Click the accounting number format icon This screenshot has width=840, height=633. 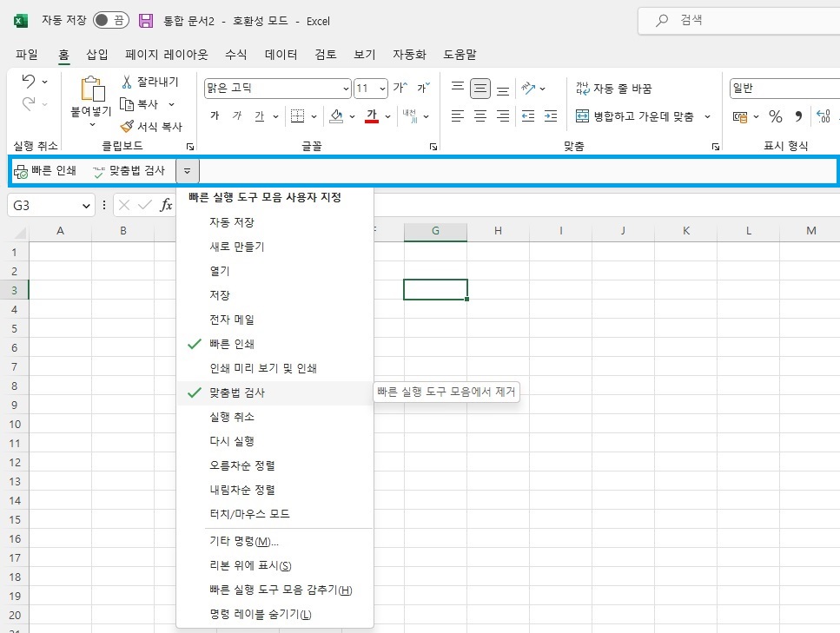click(740, 116)
